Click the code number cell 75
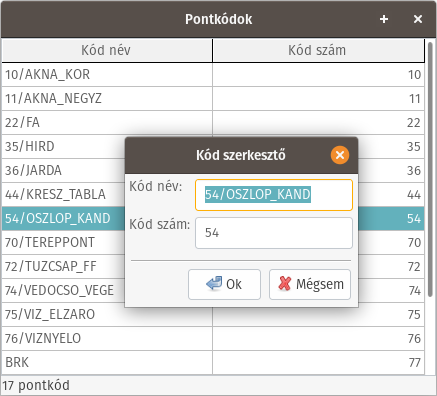The width and height of the screenshot is (437, 396). pyautogui.click(x=318, y=315)
